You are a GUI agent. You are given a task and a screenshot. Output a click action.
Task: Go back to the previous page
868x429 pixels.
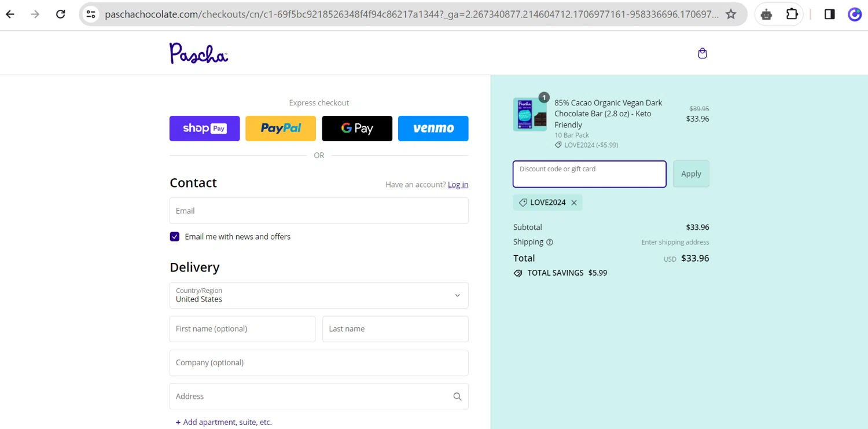[x=10, y=14]
